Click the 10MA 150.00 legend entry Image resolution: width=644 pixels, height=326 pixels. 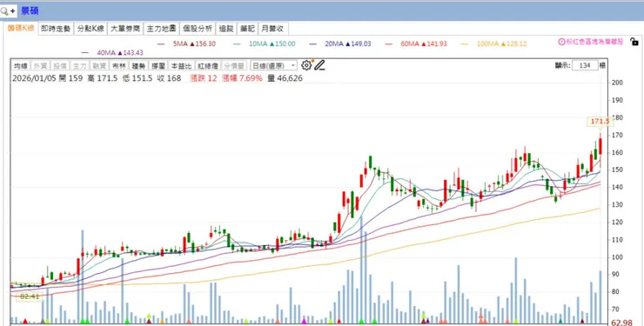pos(265,43)
